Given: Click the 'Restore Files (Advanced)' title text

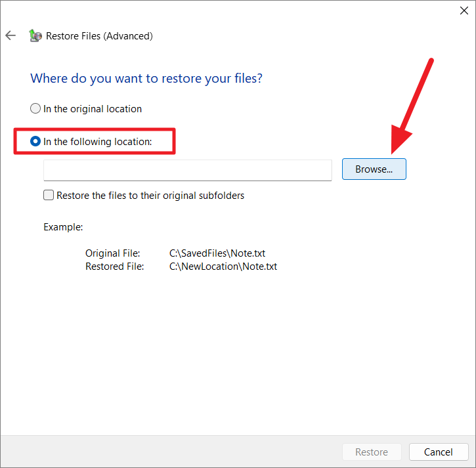Looking at the screenshot, I should tap(99, 36).
